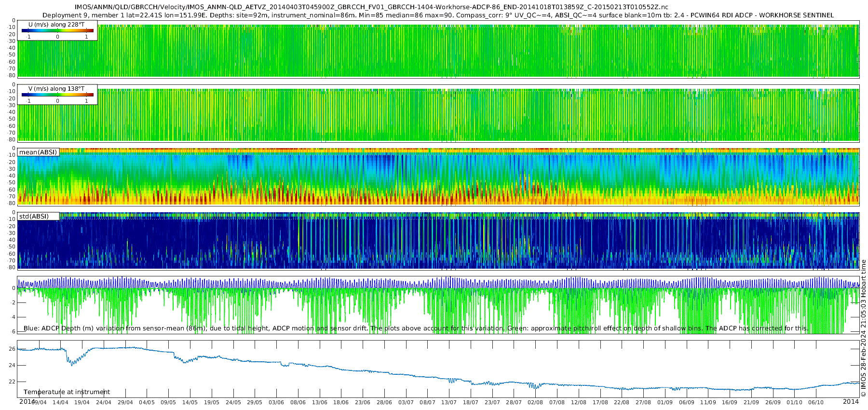Viewport: 868px width, 410px height.
Task: Click the V velocity colorbar gradient
Action: [57, 95]
